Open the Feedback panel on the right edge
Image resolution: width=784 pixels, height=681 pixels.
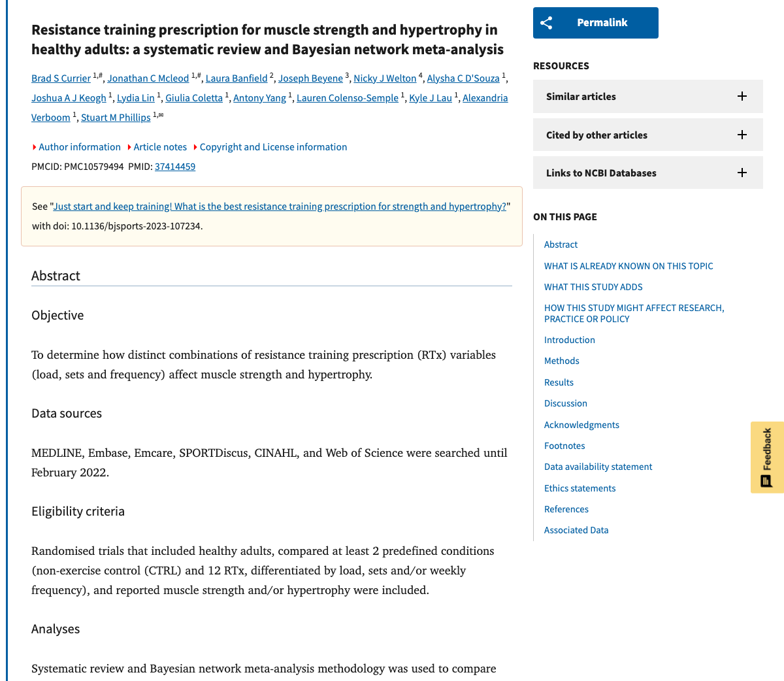[x=766, y=457]
